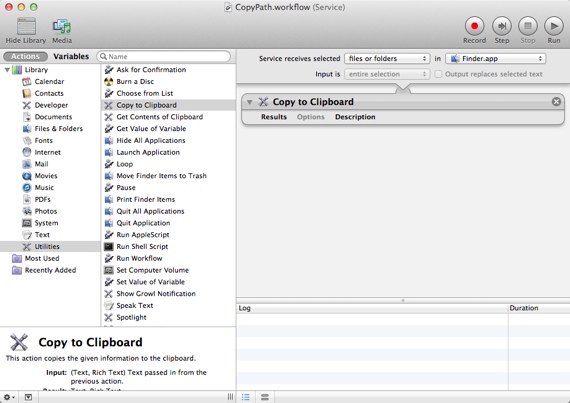Select the Documents library category
Screen dimensions: 570x403
point(53,117)
